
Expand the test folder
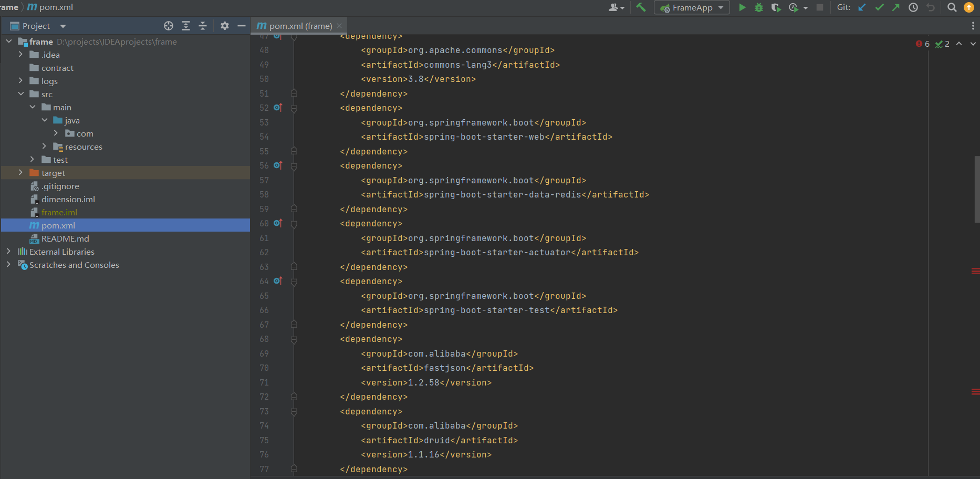[x=33, y=159]
